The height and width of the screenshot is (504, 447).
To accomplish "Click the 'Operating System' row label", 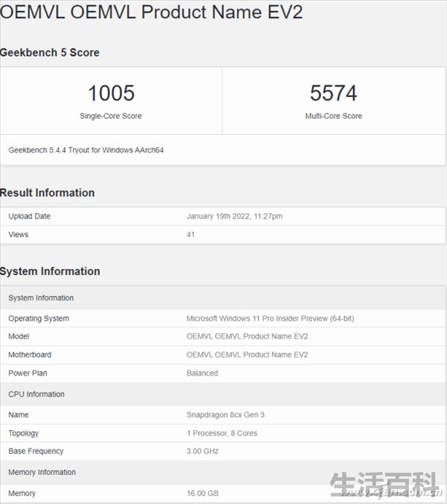I will pos(39,318).
